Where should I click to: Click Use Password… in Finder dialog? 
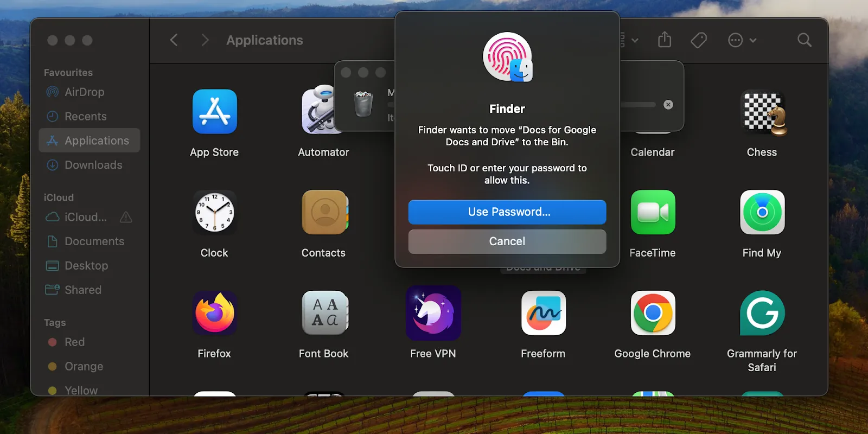[507, 212]
